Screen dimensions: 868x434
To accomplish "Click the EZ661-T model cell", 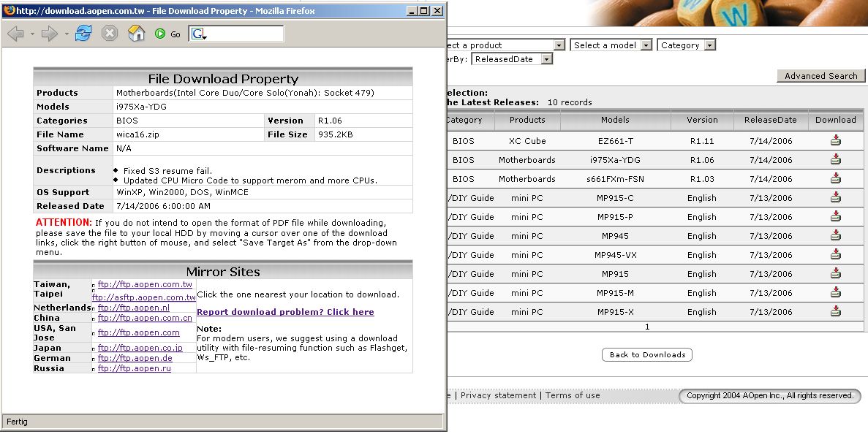I will [615, 141].
